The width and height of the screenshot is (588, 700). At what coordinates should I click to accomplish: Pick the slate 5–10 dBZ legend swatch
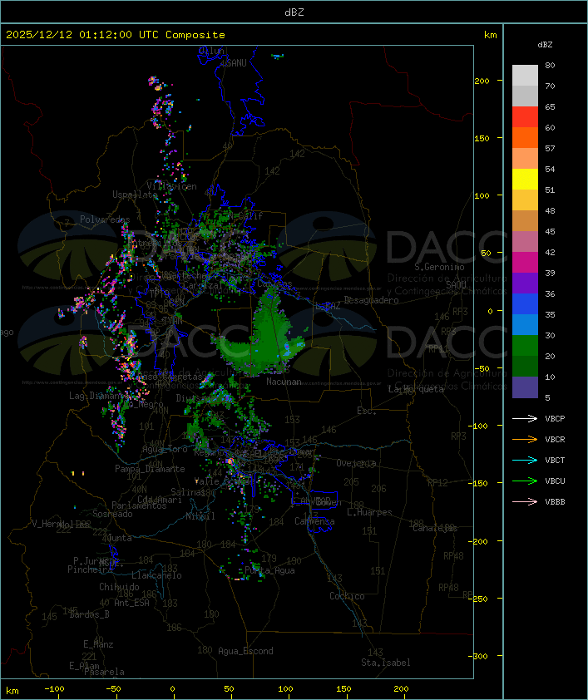525,387
